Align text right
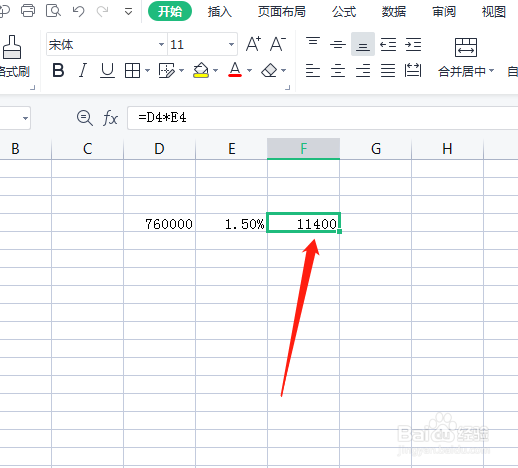This screenshot has height=468, width=518. tap(363, 70)
